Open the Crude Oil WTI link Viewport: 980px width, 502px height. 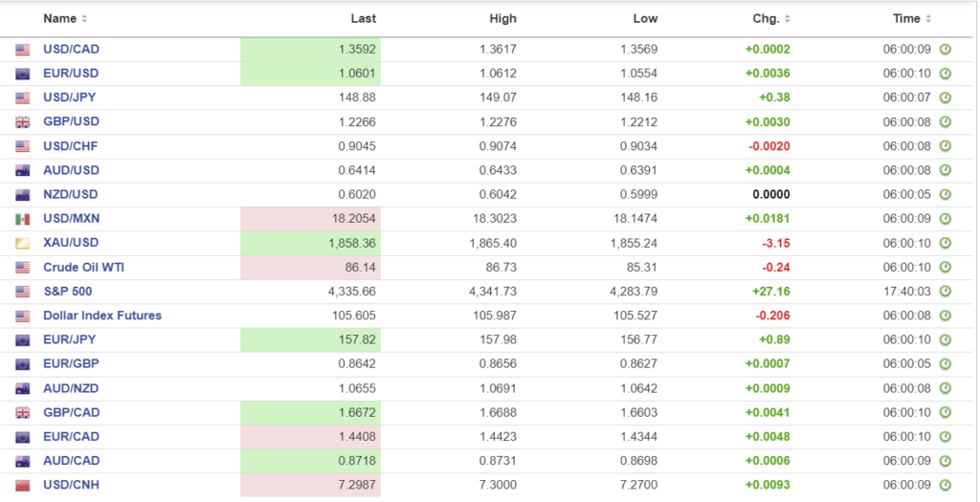pos(83,268)
